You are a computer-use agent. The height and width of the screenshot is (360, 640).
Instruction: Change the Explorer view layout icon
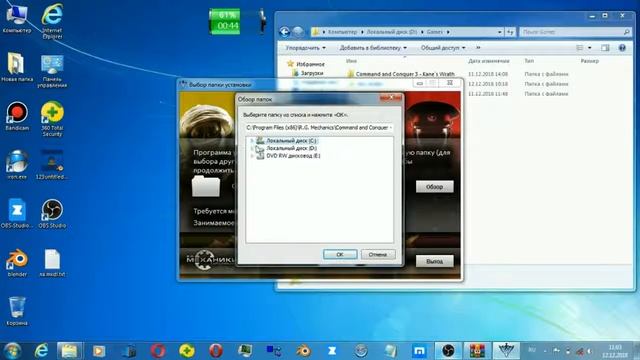click(x=580, y=48)
